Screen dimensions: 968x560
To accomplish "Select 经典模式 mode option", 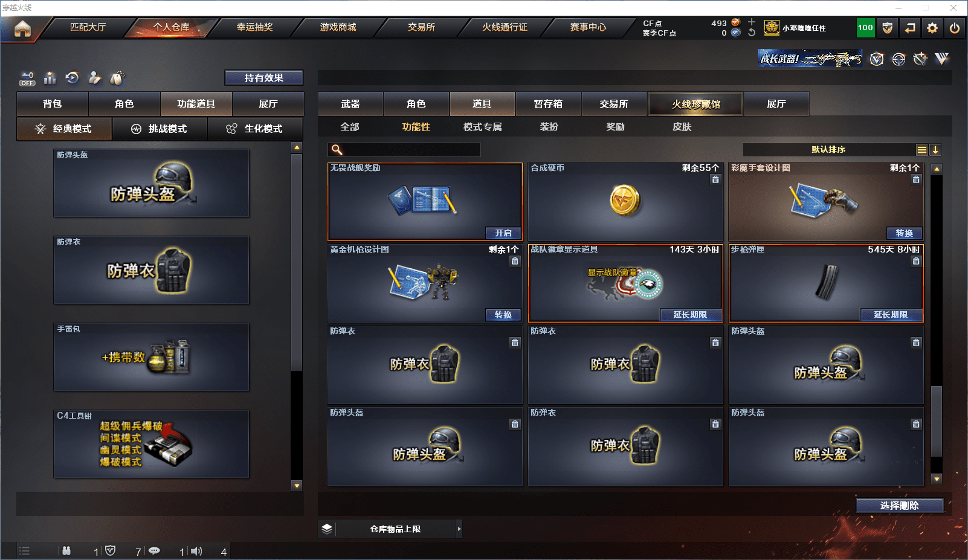I will [64, 129].
